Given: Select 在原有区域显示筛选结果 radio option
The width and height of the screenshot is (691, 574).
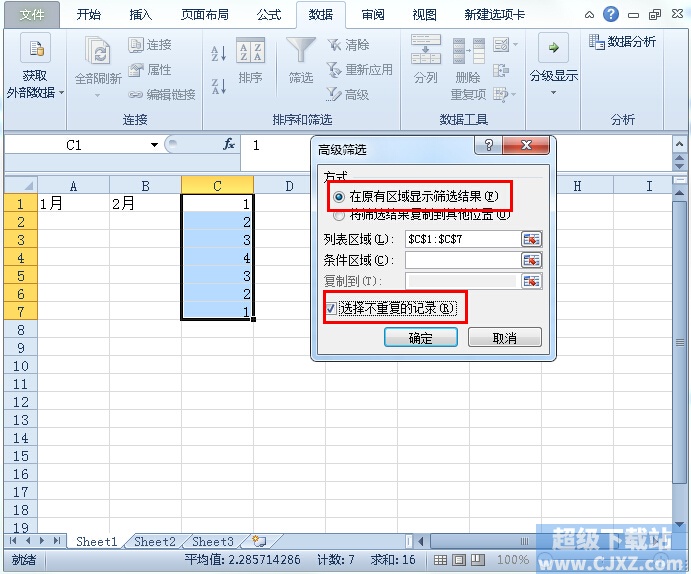Looking at the screenshot, I should click(x=339, y=197).
